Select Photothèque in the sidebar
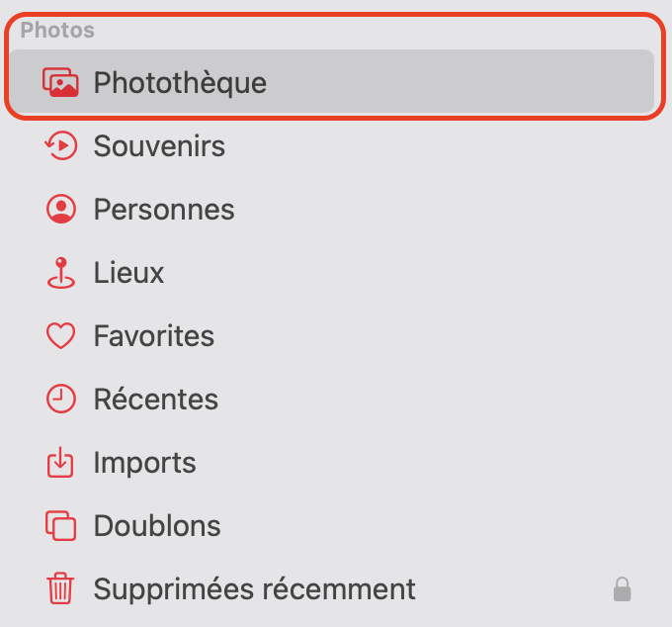The height and width of the screenshot is (627, 672). (180, 83)
